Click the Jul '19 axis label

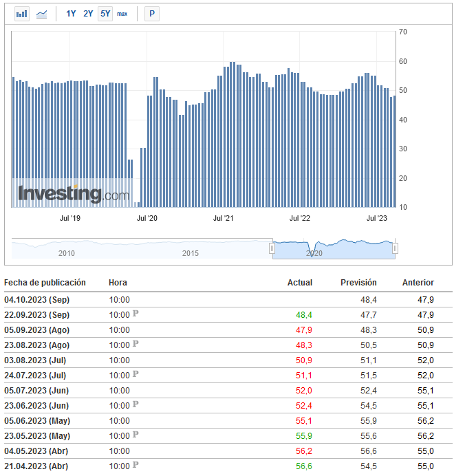pyautogui.click(x=70, y=218)
